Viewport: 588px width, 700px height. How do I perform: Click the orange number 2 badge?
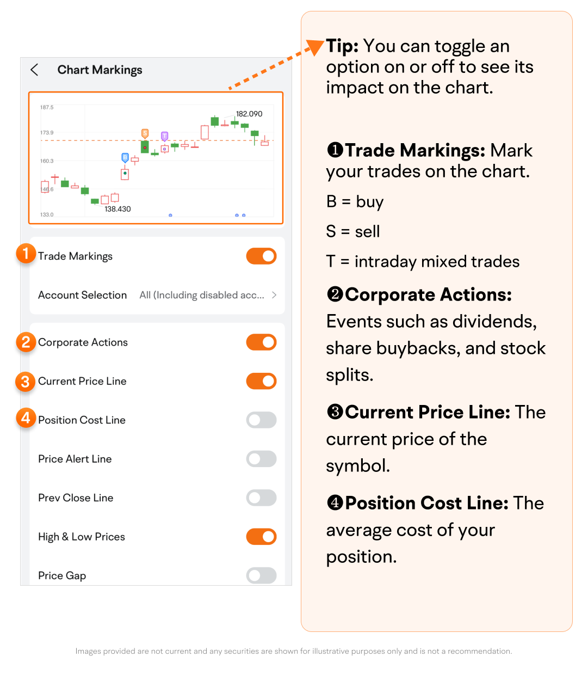coord(26,342)
